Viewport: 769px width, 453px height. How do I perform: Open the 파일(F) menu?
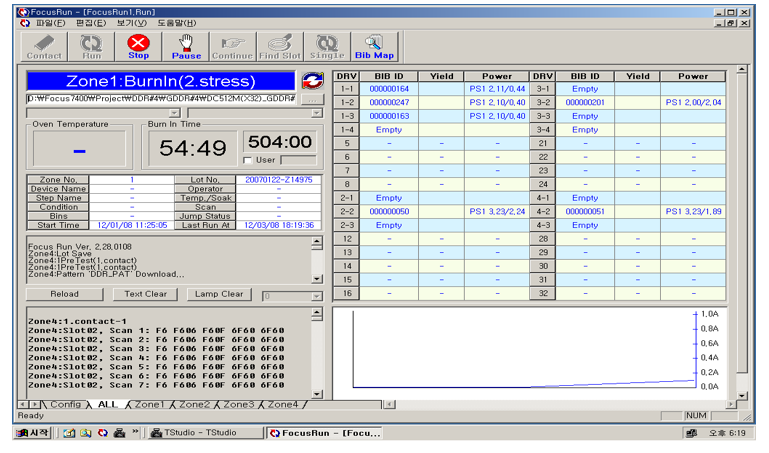51,23
